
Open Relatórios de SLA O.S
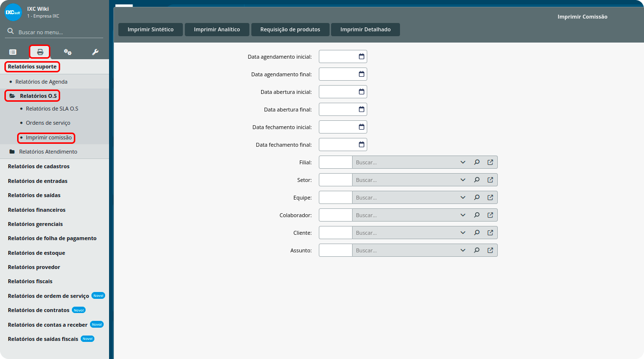pyautogui.click(x=52, y=109)
